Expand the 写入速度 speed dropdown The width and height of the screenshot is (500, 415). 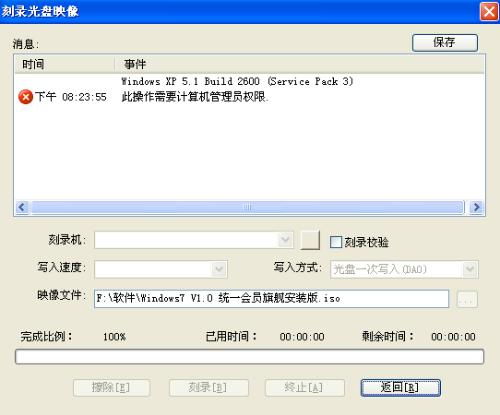pos(161,269)
